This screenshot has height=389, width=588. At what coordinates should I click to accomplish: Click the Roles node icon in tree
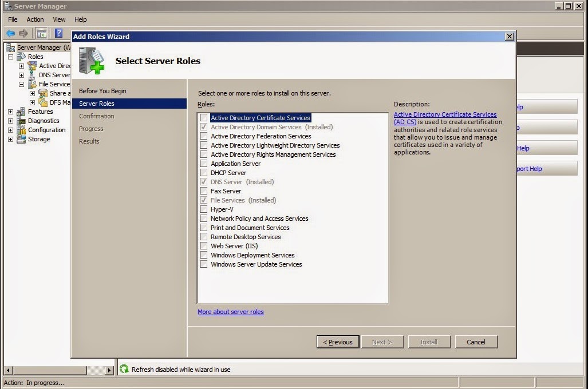click(21, 57)
